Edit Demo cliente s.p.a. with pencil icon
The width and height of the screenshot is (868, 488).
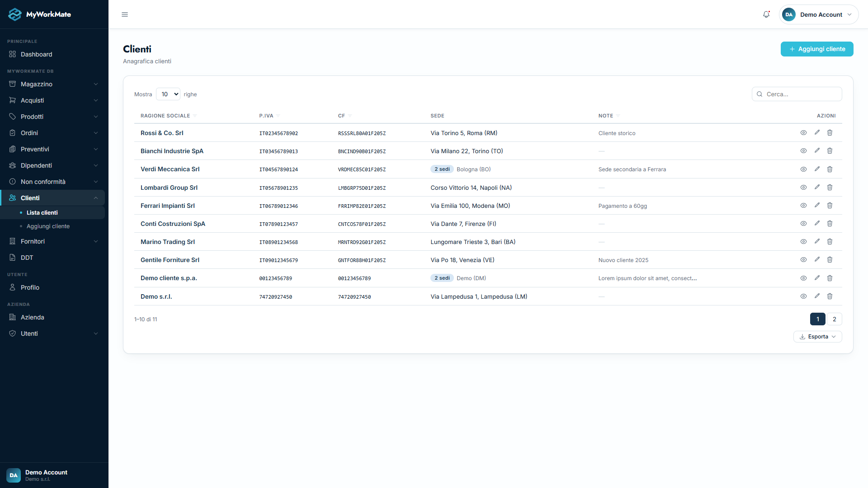[x=817, y=278]
